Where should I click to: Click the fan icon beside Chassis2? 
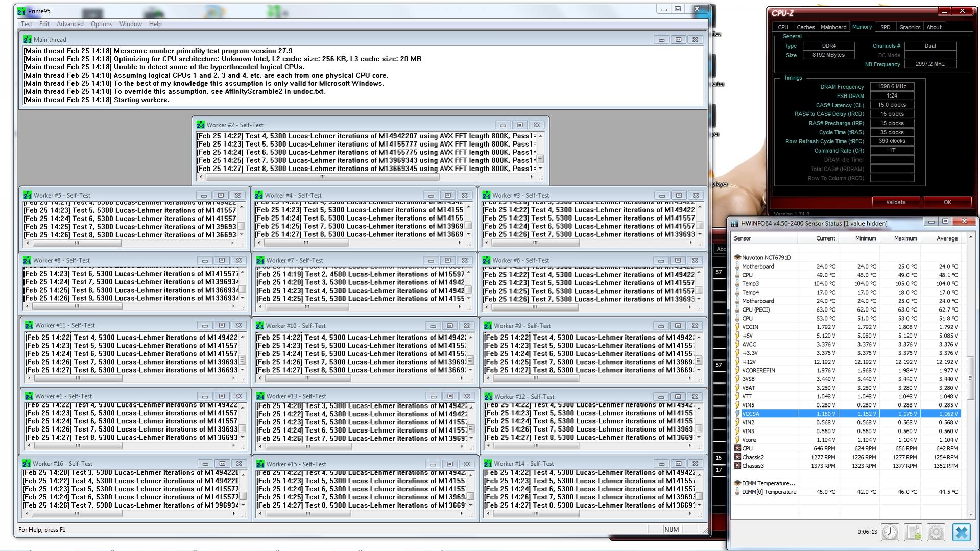click(737, 457)
